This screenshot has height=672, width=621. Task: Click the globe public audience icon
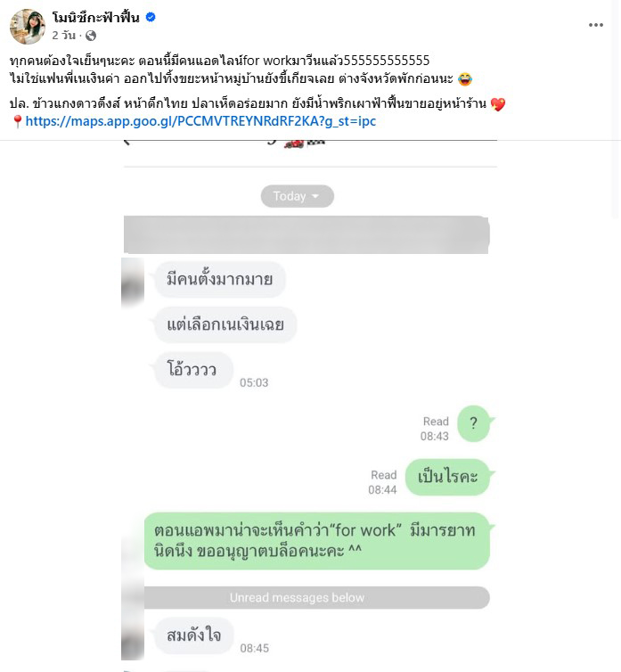click(91, 36)
